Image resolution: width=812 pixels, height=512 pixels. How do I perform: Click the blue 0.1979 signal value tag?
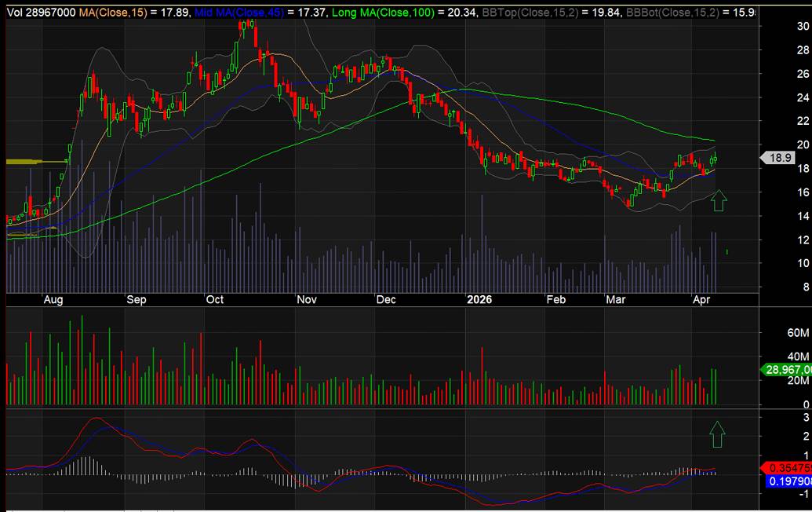point(788,480)
